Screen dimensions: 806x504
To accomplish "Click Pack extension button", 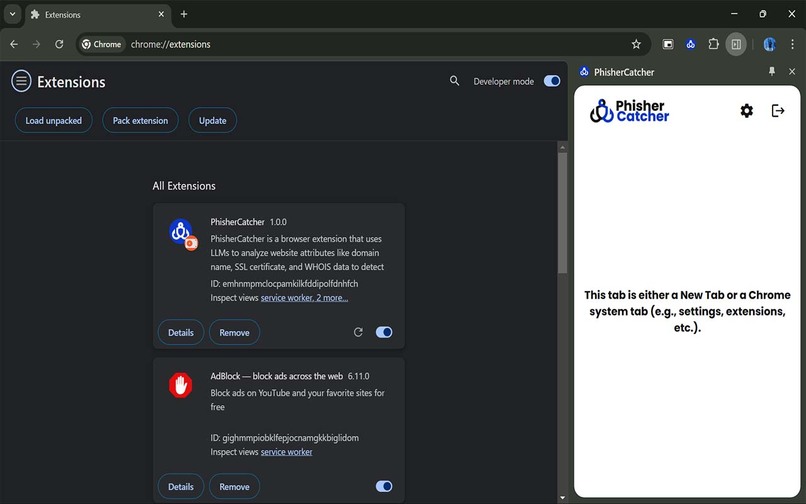I will (140, 120).
